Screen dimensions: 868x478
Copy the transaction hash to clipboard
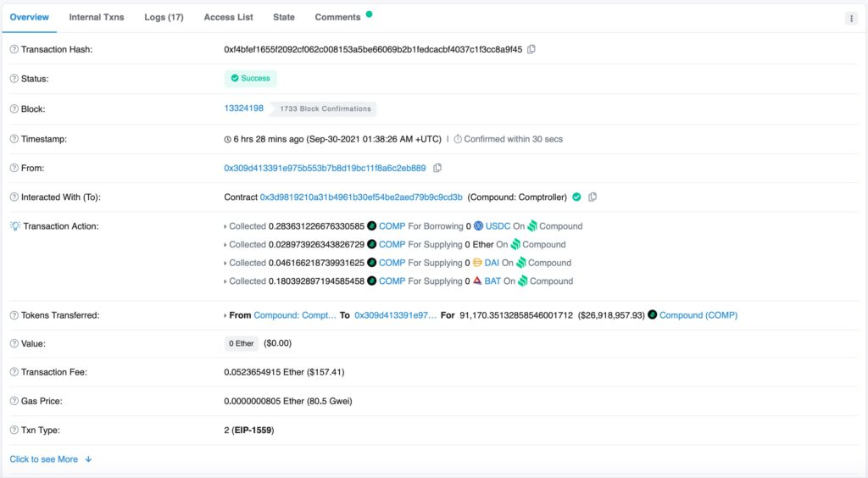coord(531,49)
